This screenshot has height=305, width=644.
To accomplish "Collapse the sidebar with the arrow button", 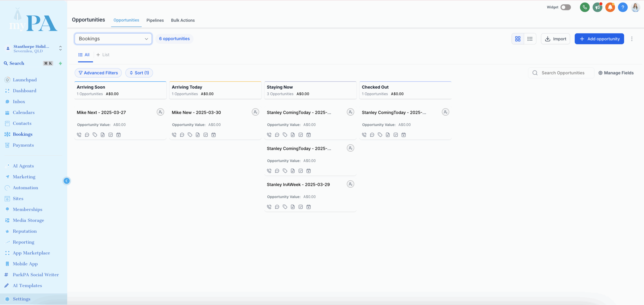I will click(67, 181).
